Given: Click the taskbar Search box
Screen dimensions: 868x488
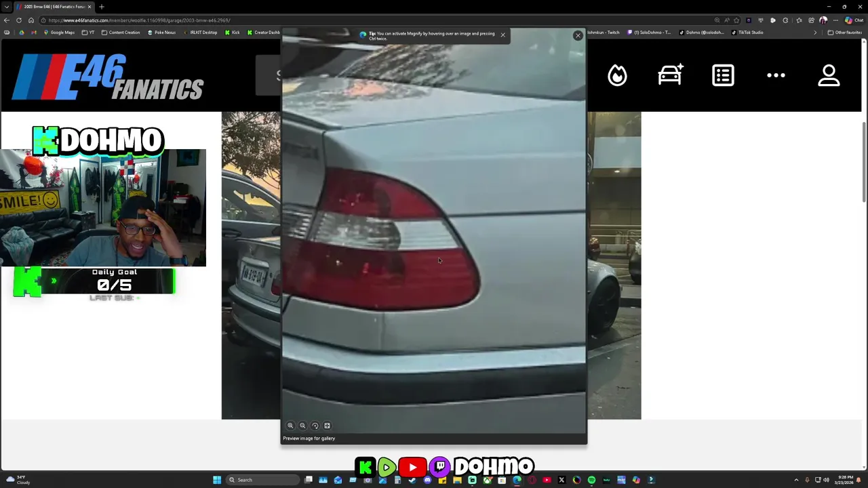Looking at the screenshot, I should (263, 480).
